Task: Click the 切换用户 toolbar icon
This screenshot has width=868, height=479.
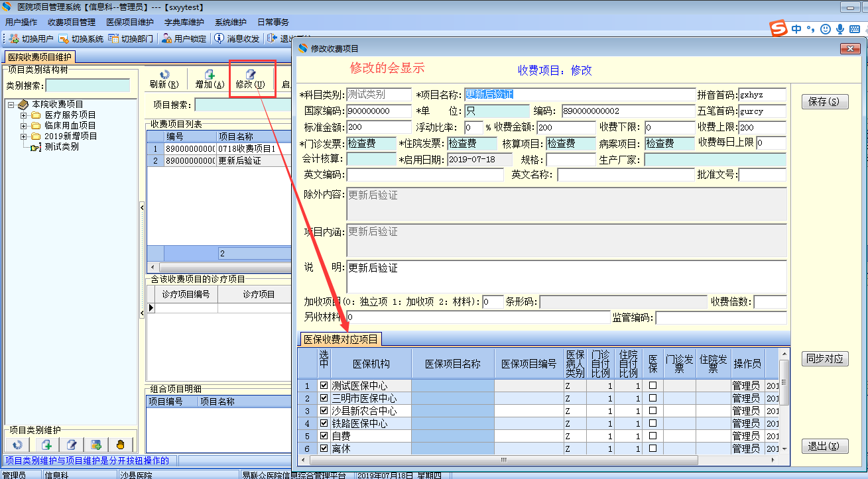Action: coord(14,39)
